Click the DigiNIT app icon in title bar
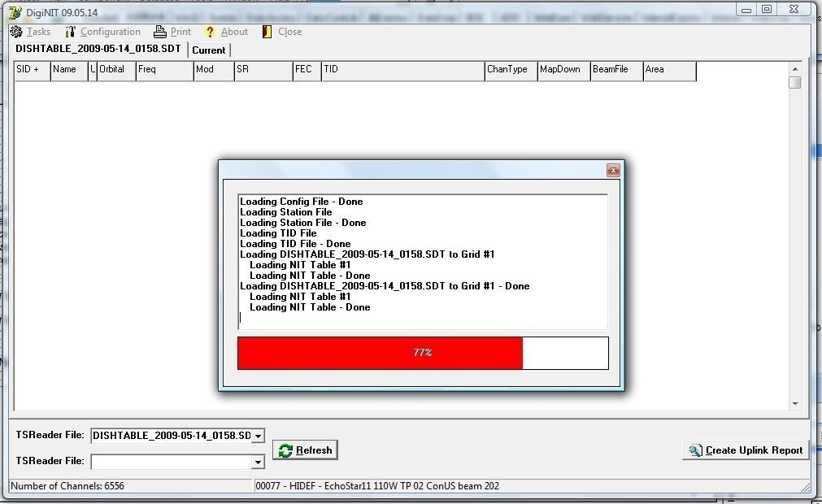Viewport: 822px width, 504px height. tap(15, 12)
